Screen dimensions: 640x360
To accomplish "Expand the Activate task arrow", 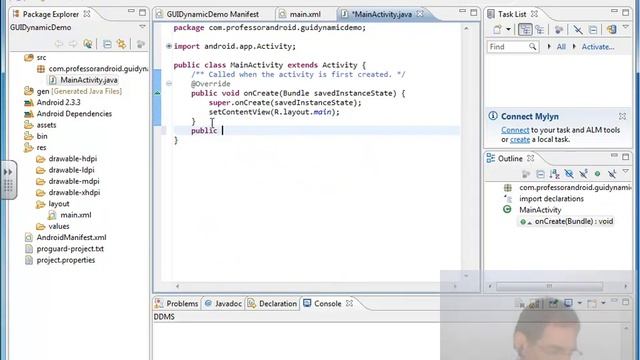I will pyautogui.click(x=574, y=47).
